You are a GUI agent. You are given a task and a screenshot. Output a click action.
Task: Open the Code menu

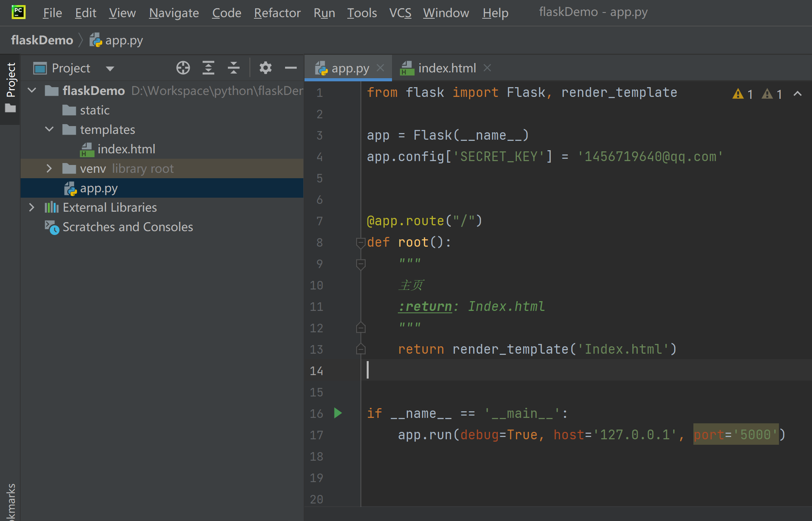(x=226, y=13)
